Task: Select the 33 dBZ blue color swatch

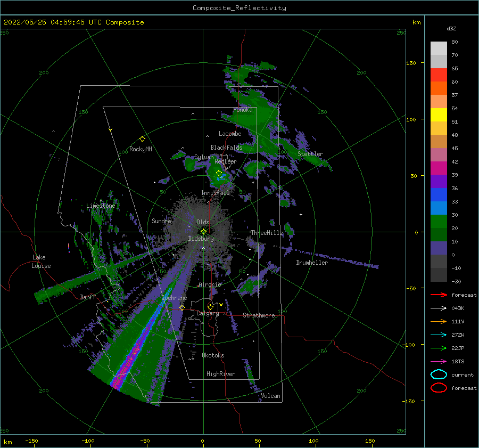Action: (x=439, y=208)
